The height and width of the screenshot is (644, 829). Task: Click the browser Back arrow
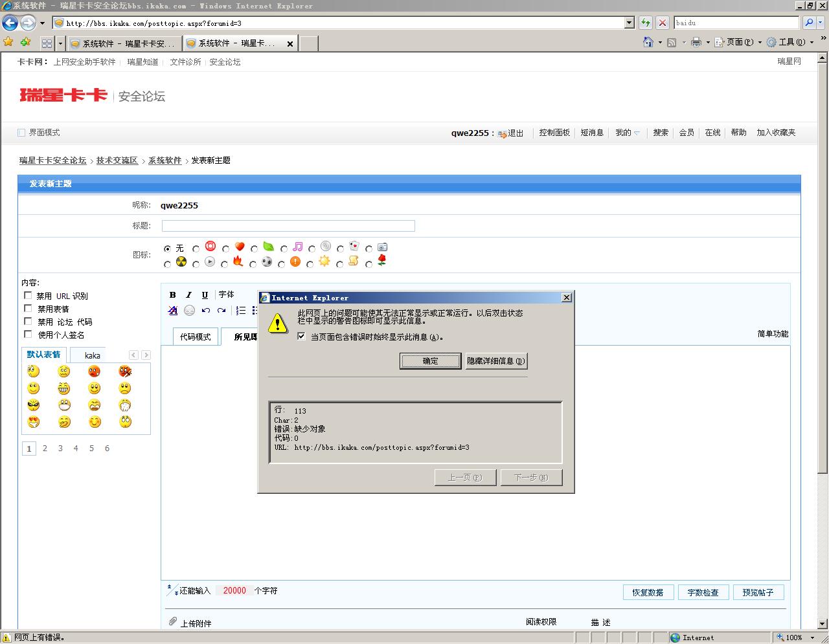point(10,23)
